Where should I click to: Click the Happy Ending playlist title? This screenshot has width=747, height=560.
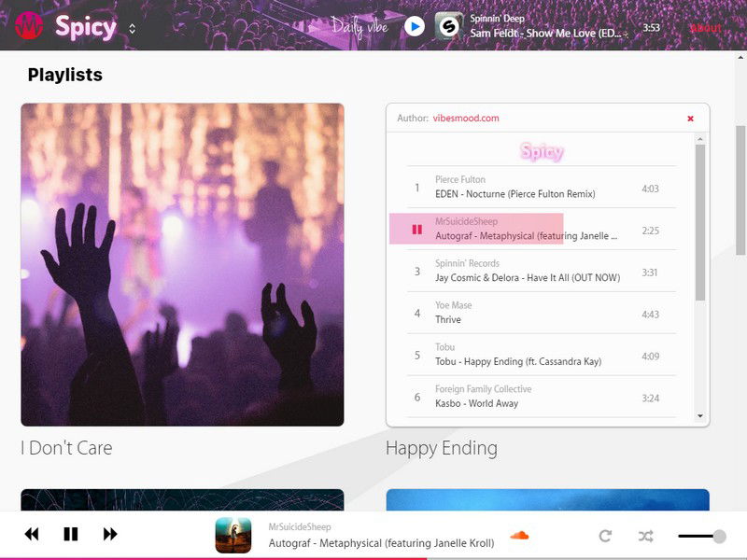click(x=442, y=448)
